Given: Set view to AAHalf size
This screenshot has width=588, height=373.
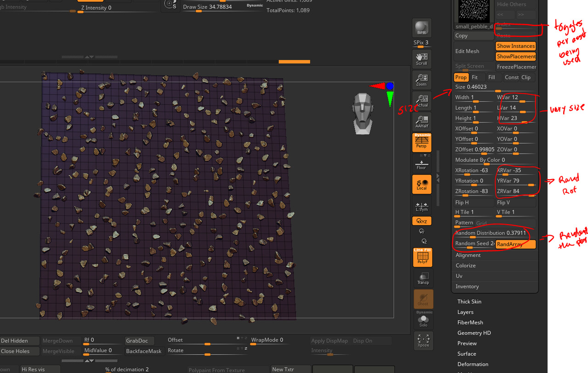Looking at the screenshot, I should point(421,122).
